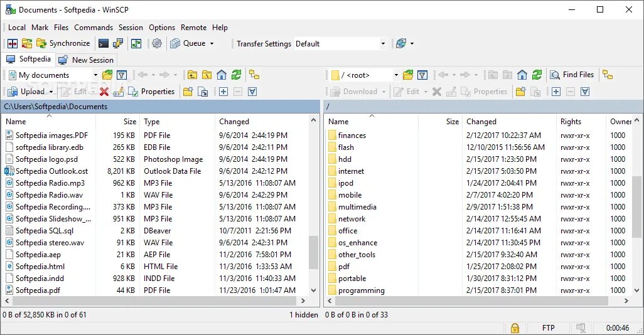Viewport: 644px width, 335px height.
Task: Click the local Home directory icon
Action: (x=222, y=75)
